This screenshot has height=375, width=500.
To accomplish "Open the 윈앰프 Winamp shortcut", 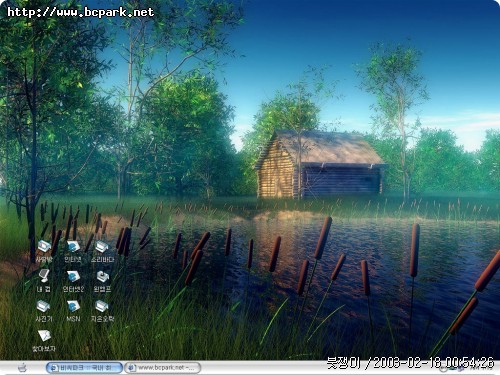I will click(102, 276).
